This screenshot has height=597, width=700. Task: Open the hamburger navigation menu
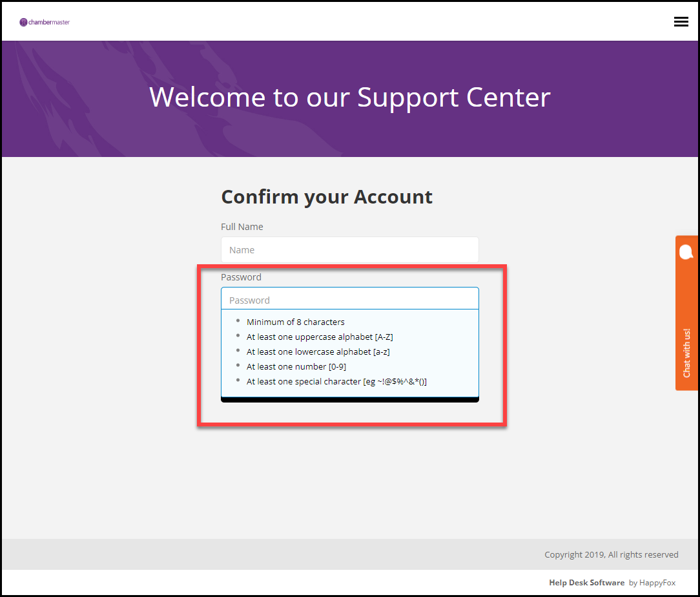[x=681, y=22]
